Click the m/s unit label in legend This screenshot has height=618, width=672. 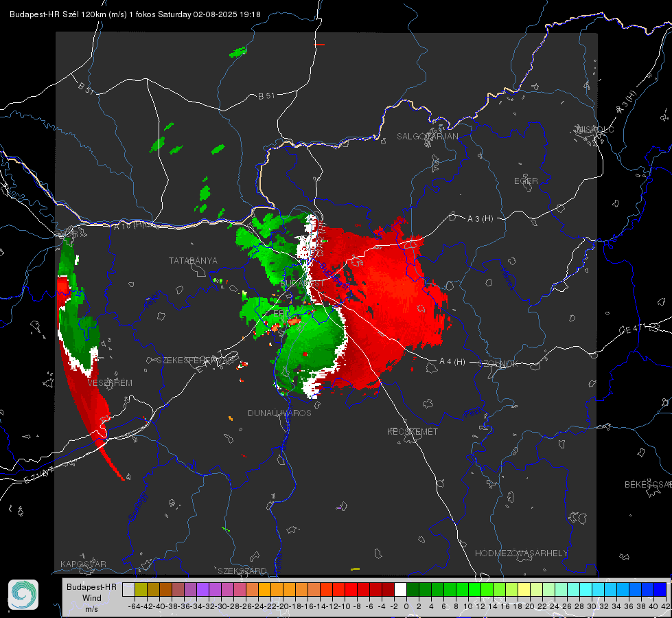click(91, 609)
